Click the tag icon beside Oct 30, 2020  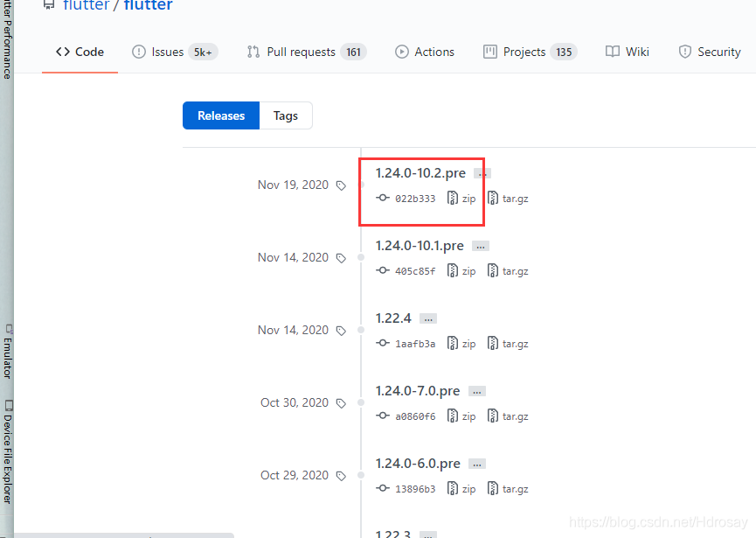(x=341, y=403)
